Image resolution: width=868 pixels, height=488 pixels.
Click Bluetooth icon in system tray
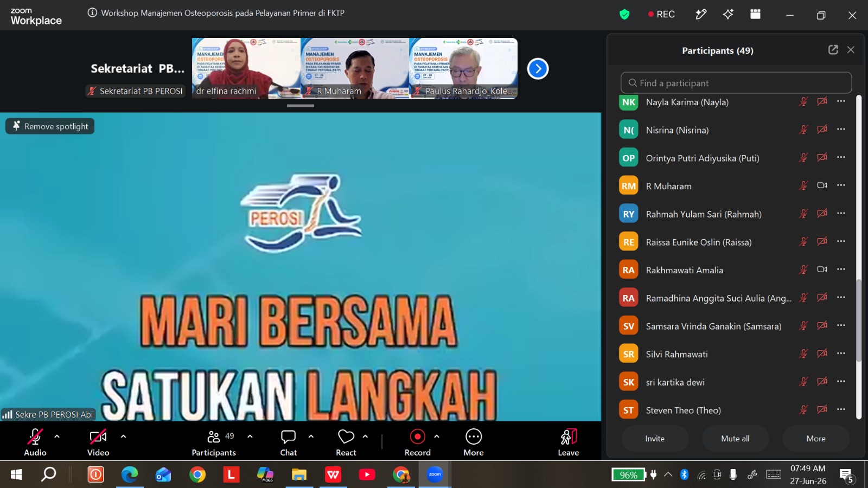[684, 475]
